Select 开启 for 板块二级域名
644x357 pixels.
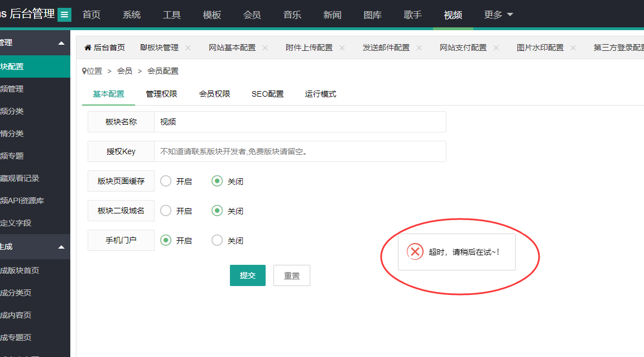tap(166, 211)
